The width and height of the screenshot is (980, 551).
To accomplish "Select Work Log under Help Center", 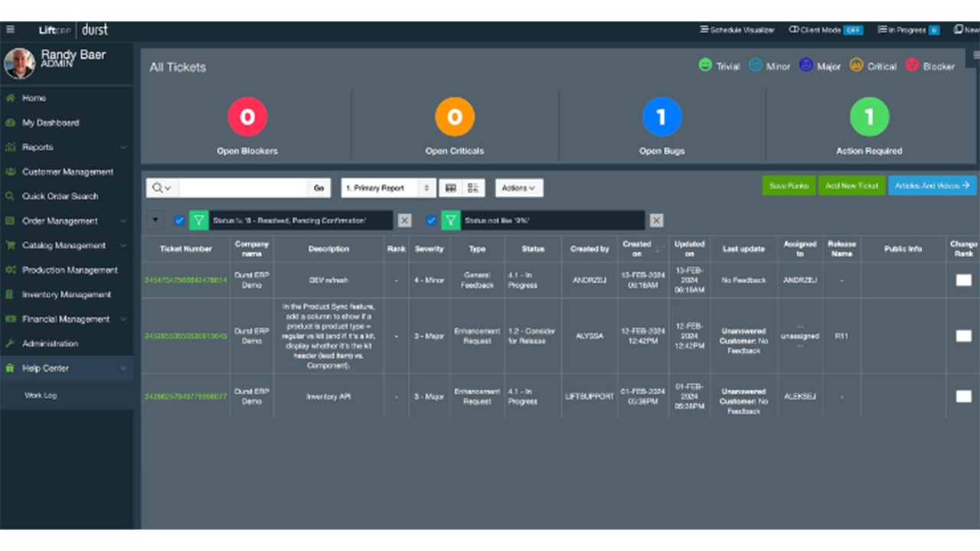I will [41, 396].
